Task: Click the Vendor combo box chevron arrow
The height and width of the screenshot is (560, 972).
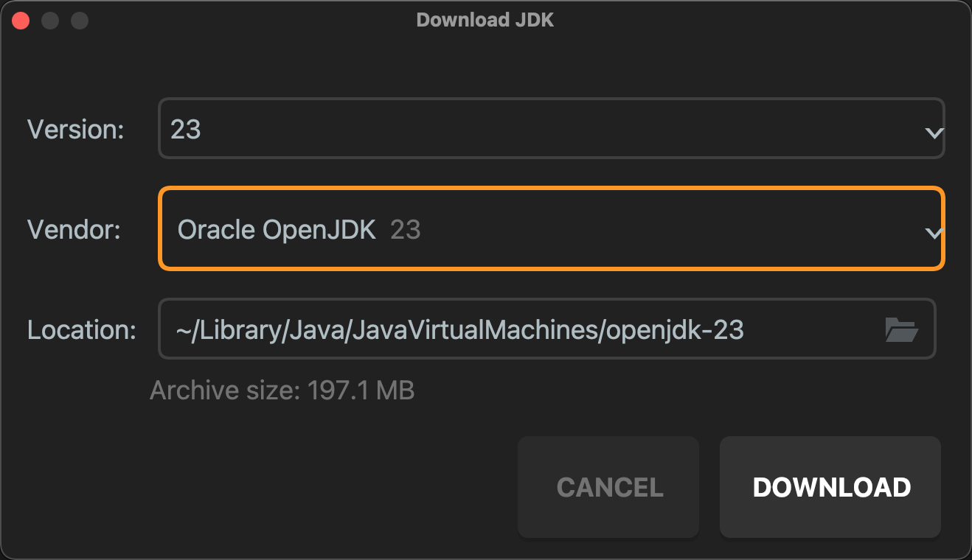Action: pyautogui.click(x=934, y=233)
